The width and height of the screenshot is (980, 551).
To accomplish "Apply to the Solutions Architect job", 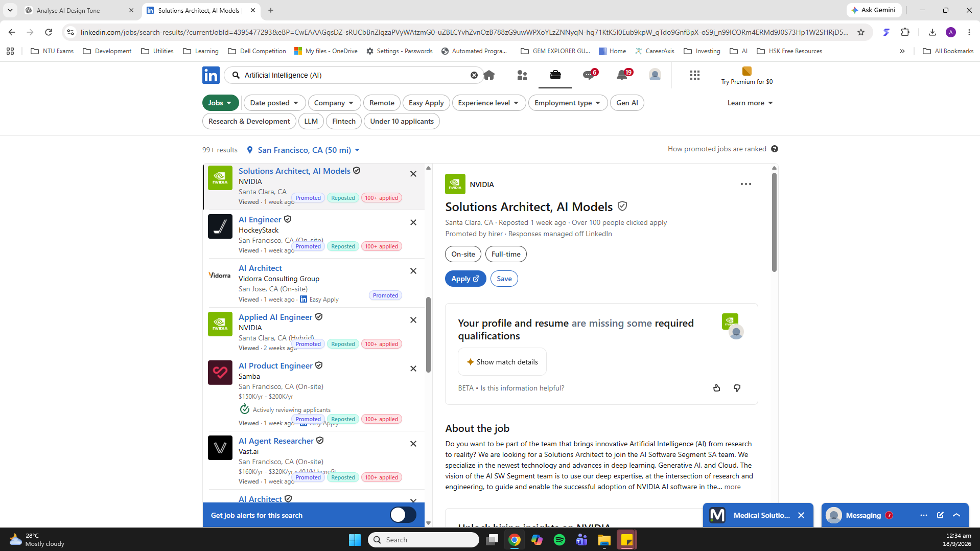I will (465, 279).
